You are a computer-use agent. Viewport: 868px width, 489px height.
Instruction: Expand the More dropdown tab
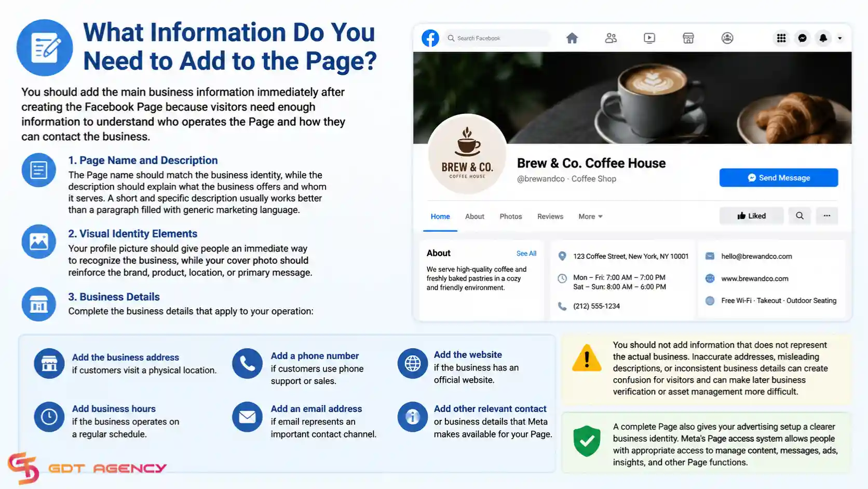tap(590, 217)
